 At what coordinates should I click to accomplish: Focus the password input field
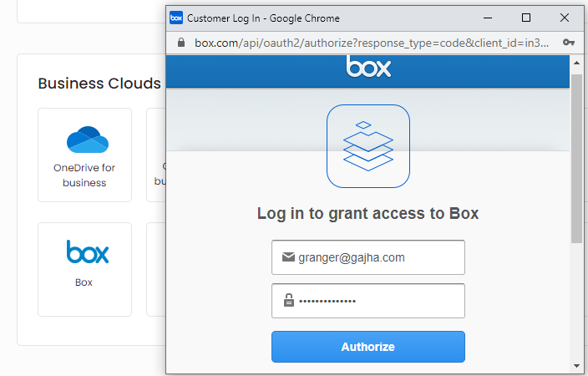[x=367, y=301]
